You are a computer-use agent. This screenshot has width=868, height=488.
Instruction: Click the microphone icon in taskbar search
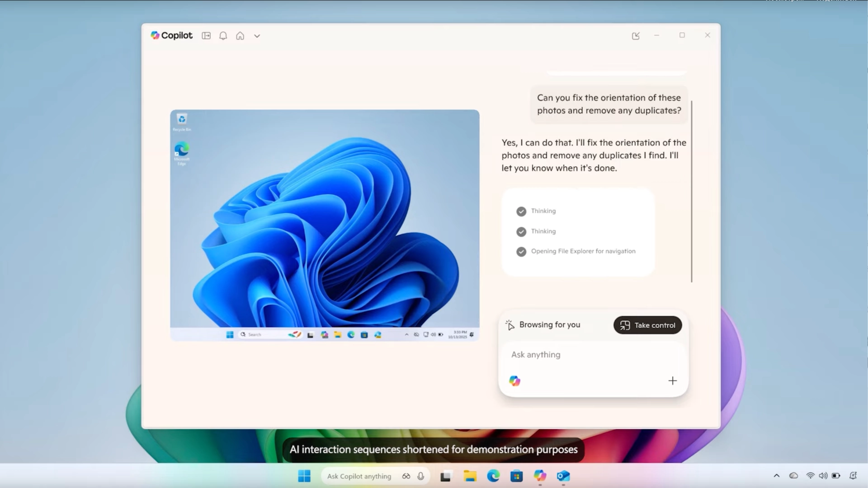point(421,476)
